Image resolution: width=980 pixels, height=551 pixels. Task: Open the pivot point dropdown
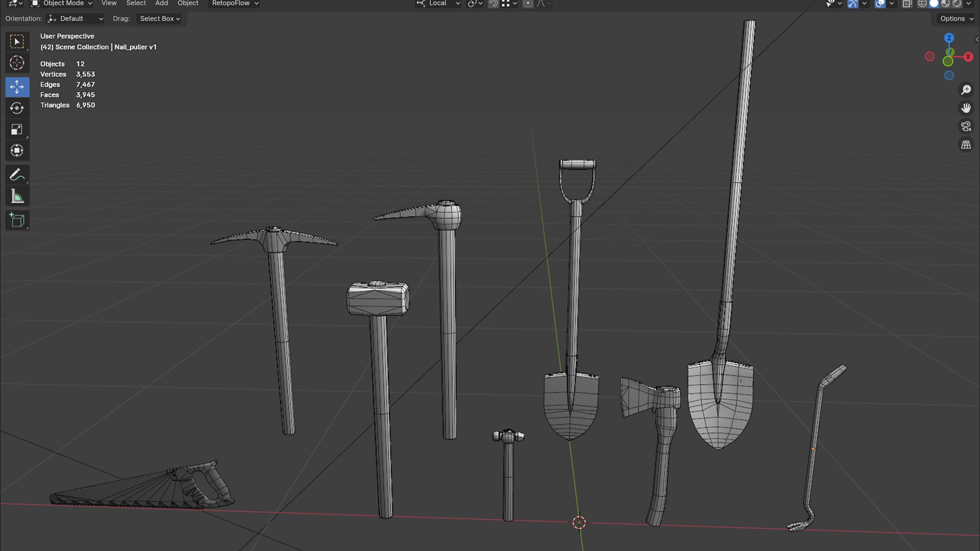475,4
